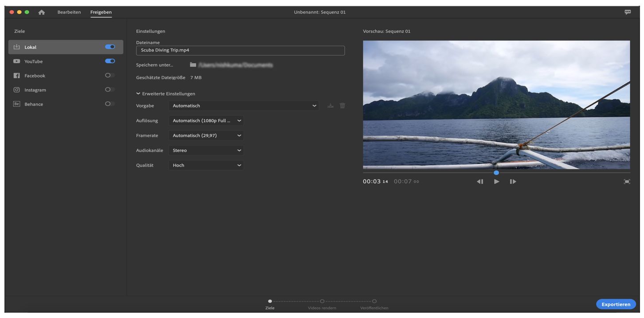This screenshot has height=318, width=644.
Task: Click the Speichern unter... link
Action: click(154, 65)
